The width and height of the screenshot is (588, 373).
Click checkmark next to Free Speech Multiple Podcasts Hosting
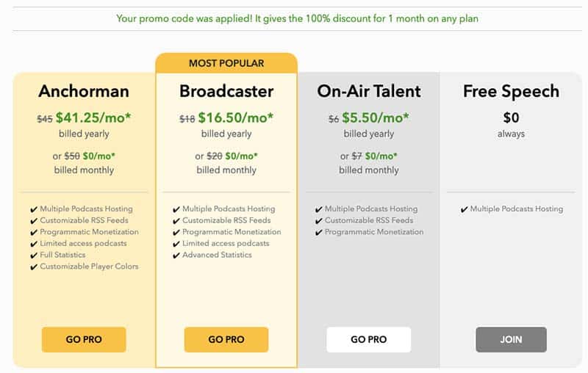click(465, 209)
